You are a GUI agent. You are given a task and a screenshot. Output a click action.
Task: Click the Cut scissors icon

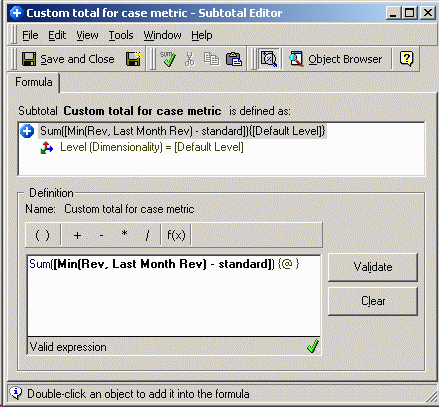189,59
